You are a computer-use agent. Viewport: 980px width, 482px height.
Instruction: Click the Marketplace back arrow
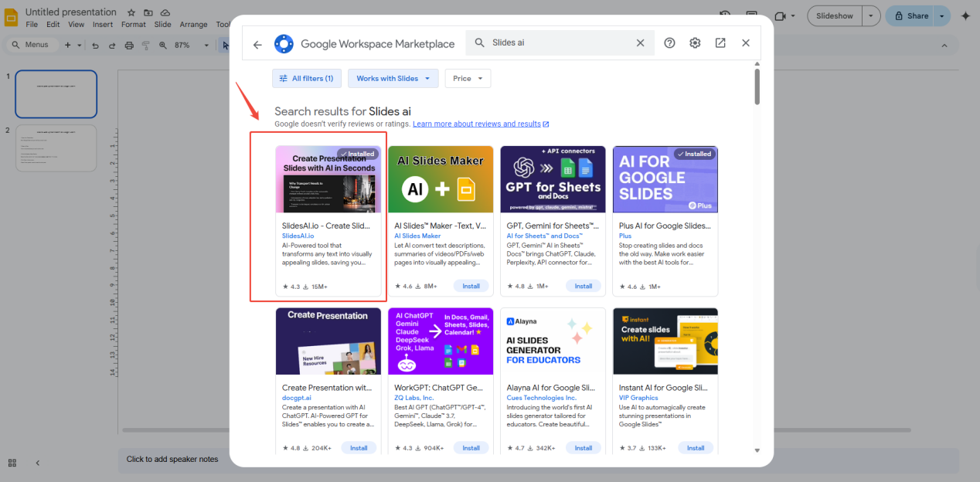257,44
